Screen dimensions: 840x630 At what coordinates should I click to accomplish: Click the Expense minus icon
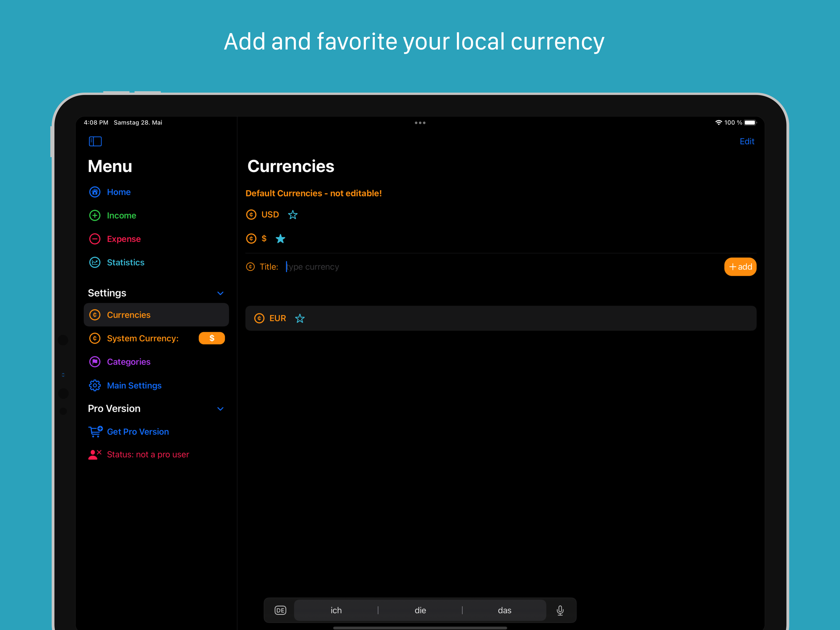coord(95,239)
